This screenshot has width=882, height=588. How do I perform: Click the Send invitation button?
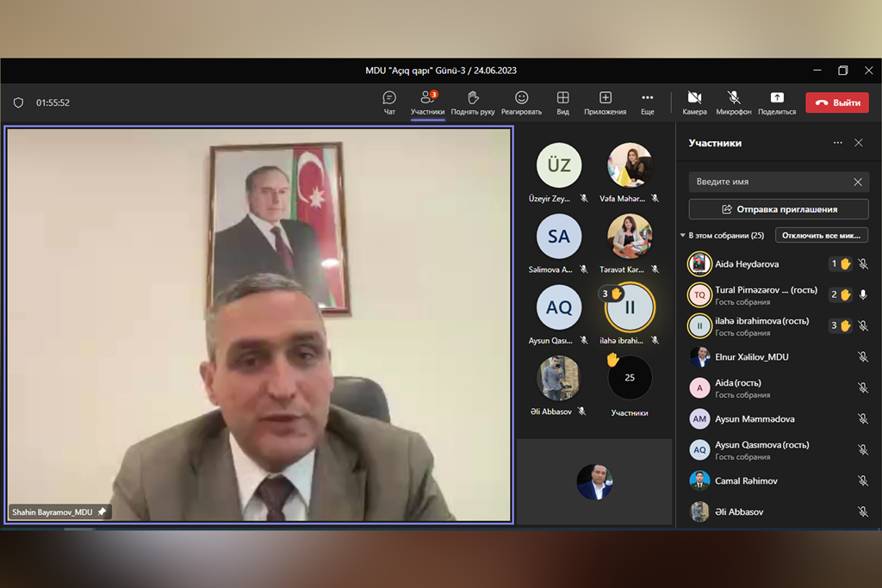point(779,209)
